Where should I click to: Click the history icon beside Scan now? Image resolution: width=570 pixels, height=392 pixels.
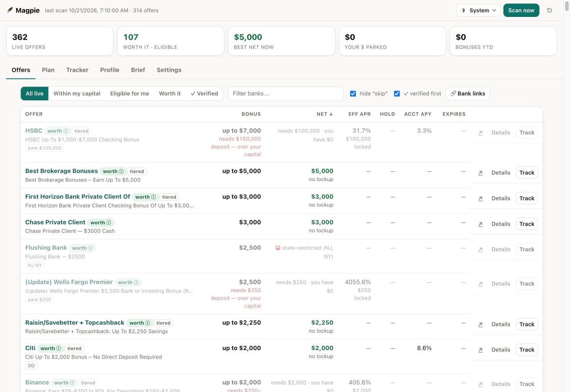pos(549,10)
